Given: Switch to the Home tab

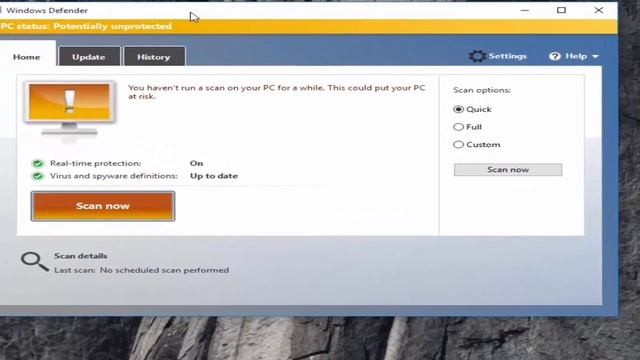Looking at the screenshot, I should point(27,57).
